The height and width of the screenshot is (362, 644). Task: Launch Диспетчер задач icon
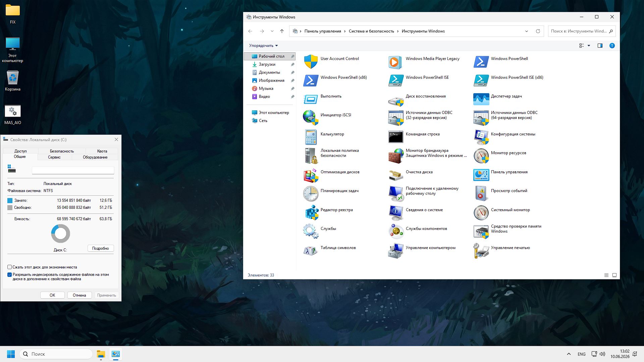coord(481,99)
